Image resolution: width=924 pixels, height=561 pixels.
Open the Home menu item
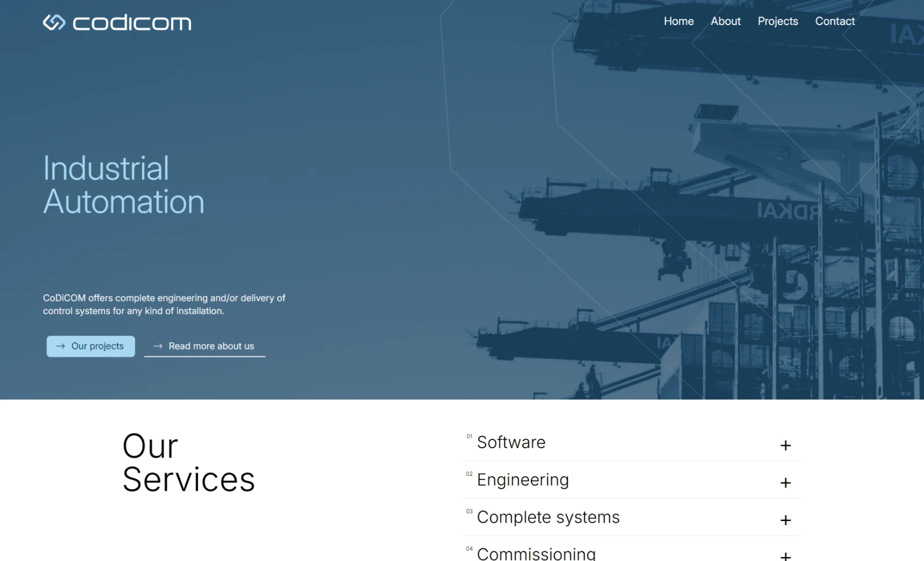pos(679,21)
